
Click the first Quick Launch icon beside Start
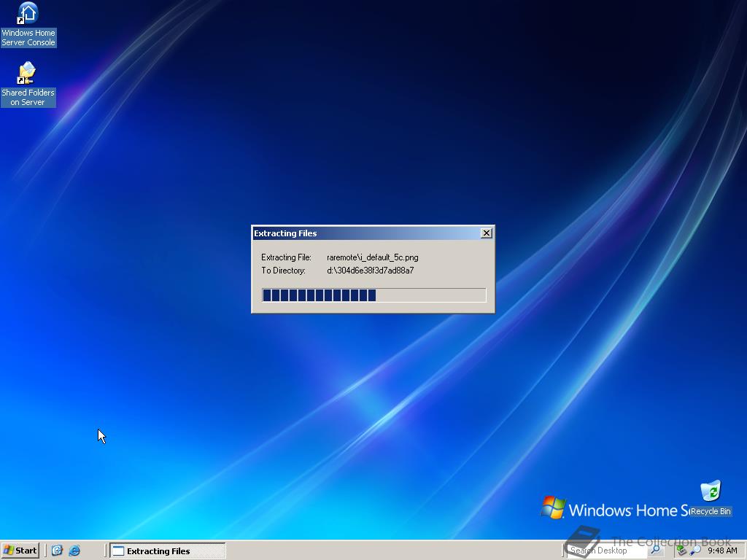[x=57, y=551]
